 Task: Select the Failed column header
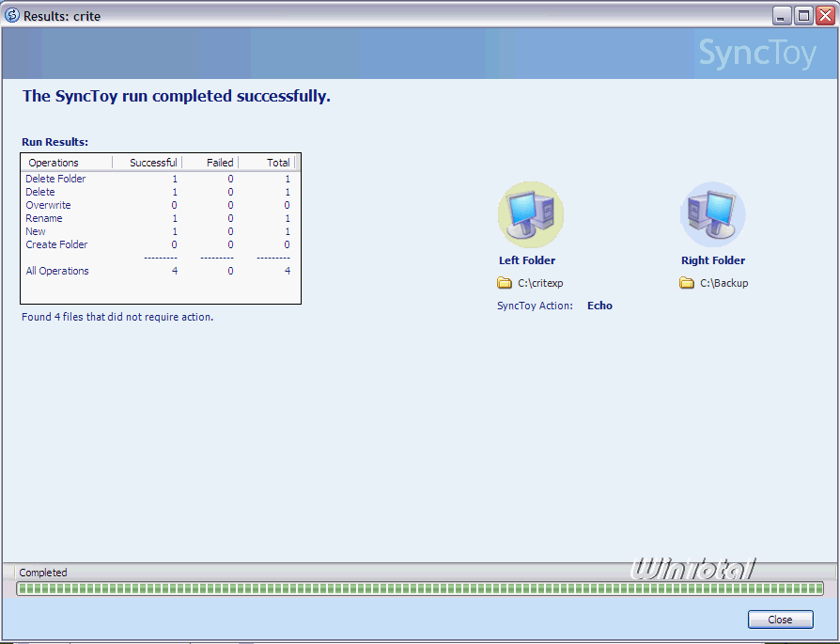click(210, 163)
